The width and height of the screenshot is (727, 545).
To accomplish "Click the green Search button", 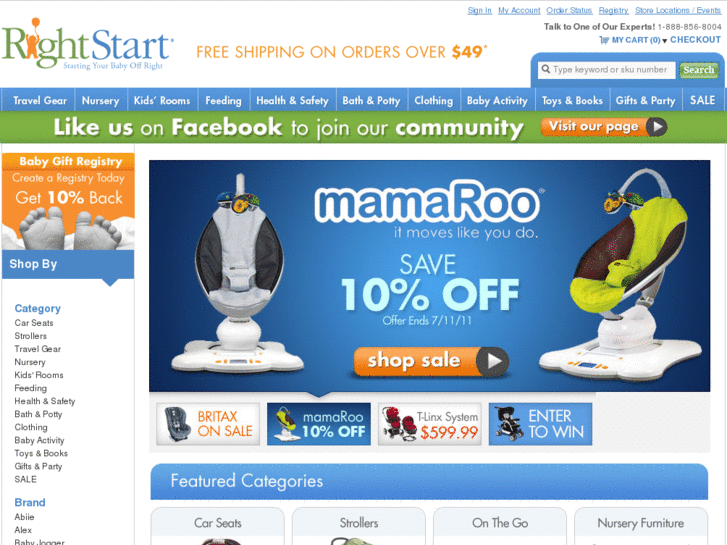I will (x=698, y=70).
